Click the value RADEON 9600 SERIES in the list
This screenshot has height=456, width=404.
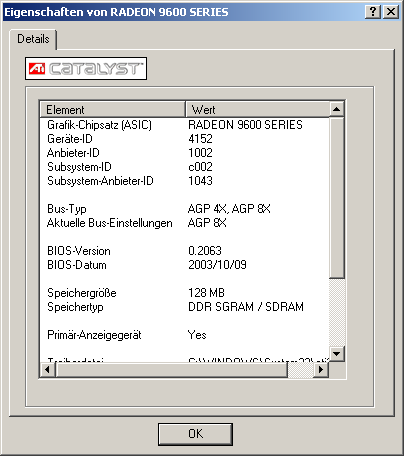tap(245, 125)
